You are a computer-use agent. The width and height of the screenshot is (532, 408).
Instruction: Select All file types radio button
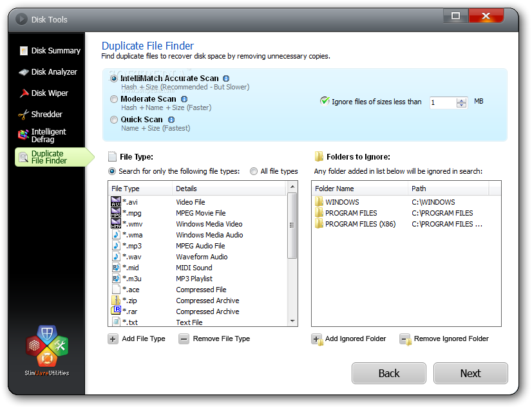click(254, 171)
